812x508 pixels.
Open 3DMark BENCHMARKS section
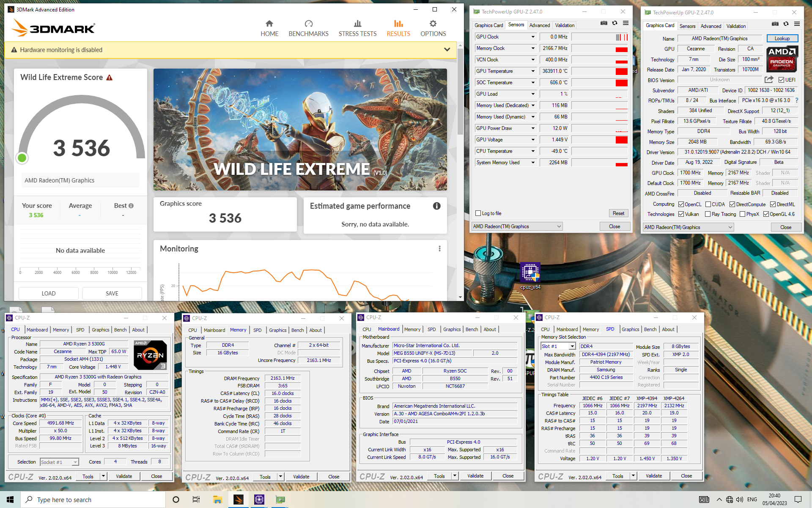point(308,28)
